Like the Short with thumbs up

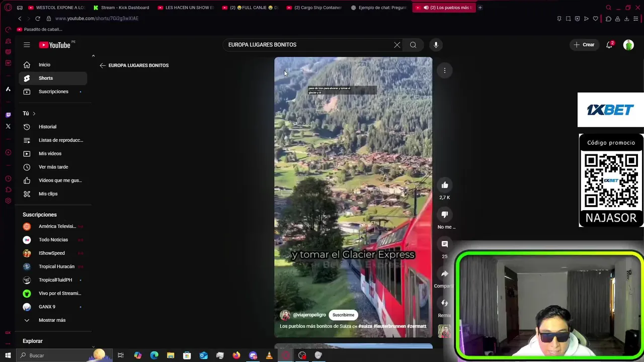pos(445,185)
